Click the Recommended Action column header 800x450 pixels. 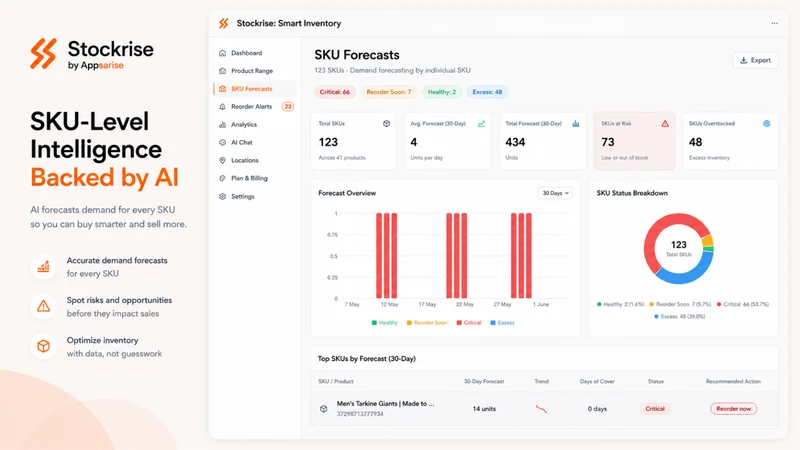[x=733, y=381]
